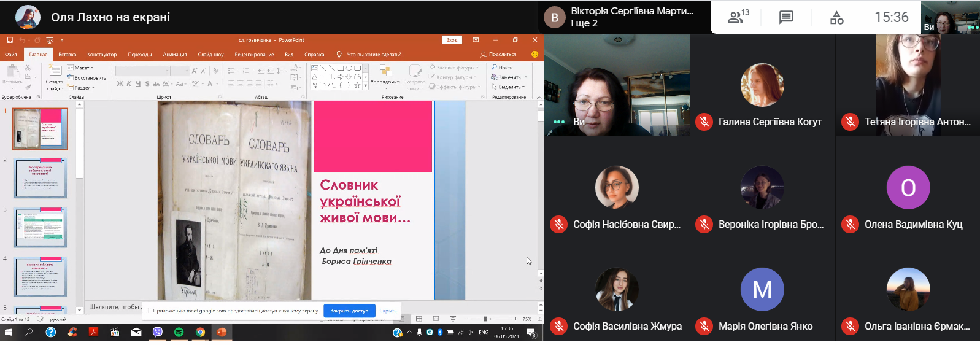Viewport: 980px width, 345px height.
Task: Click the Скрыть link in sharing bar
Action: [x=388, y=311]
